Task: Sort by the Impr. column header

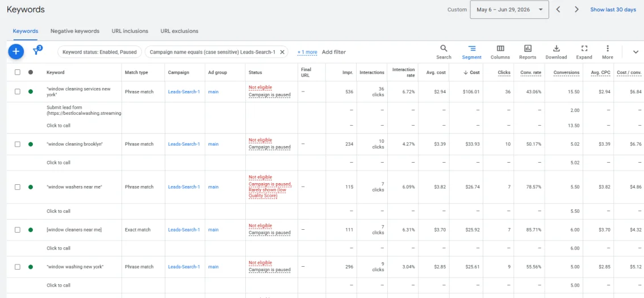Action: tap(348, 72)
